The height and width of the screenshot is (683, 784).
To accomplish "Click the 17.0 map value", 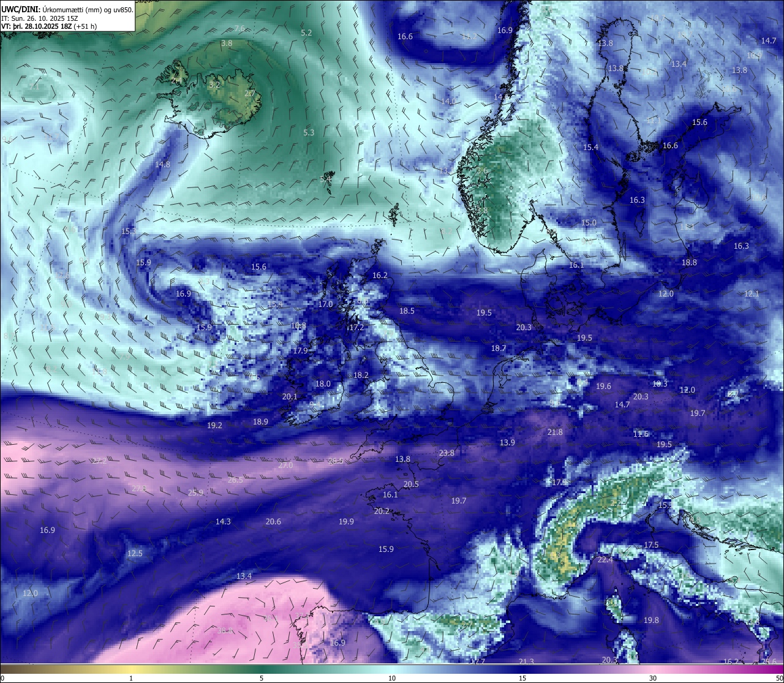I will click(x=325, y=304).
